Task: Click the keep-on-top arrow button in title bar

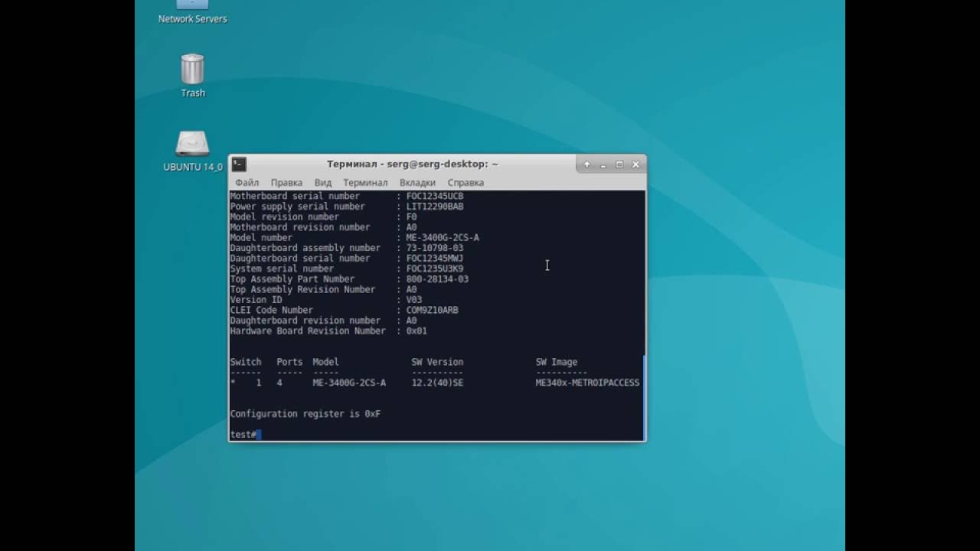Action: [587, 164]
